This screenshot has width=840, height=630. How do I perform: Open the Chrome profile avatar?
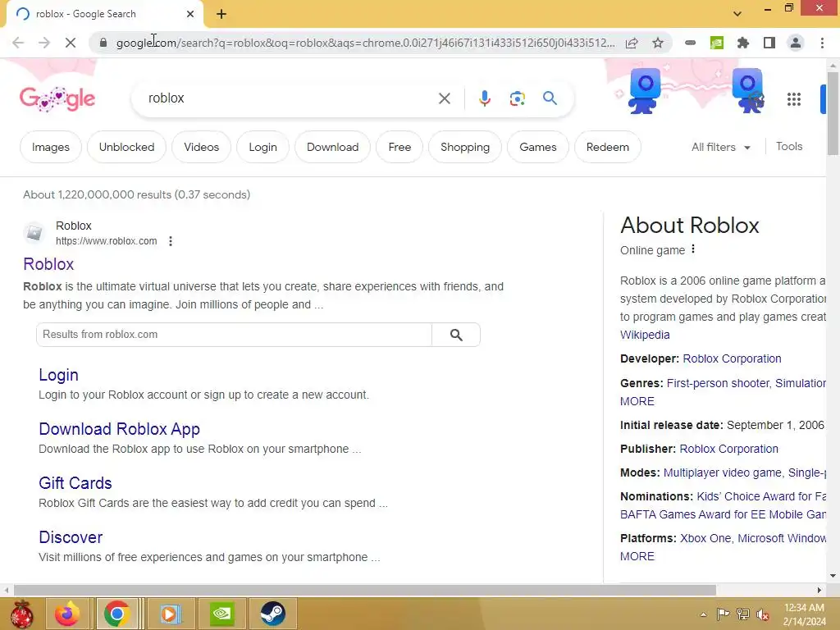point(796,43)
